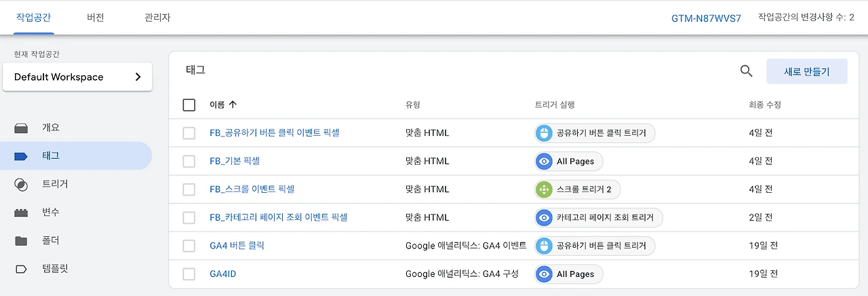Screen dimensions: 868x296
Task: Click the 스크롤 트리거 2 green trigger icon
Action: click(544, 189)
